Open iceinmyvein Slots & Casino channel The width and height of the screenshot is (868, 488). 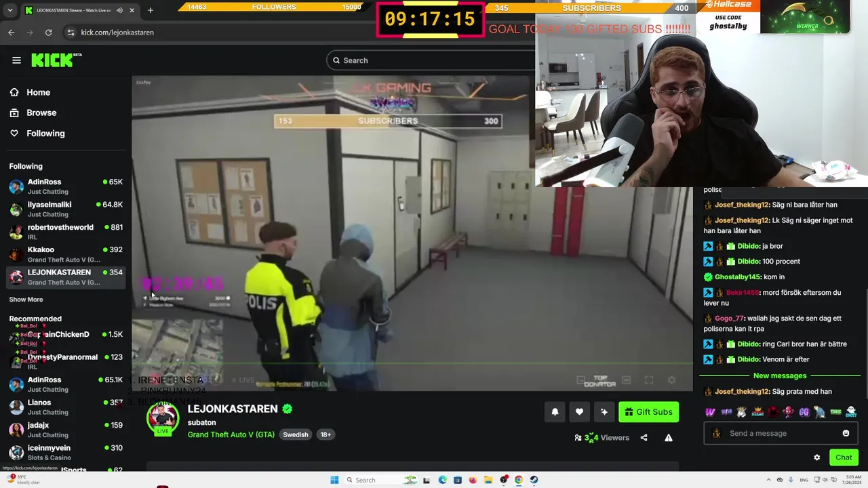(x=66, y=452)
